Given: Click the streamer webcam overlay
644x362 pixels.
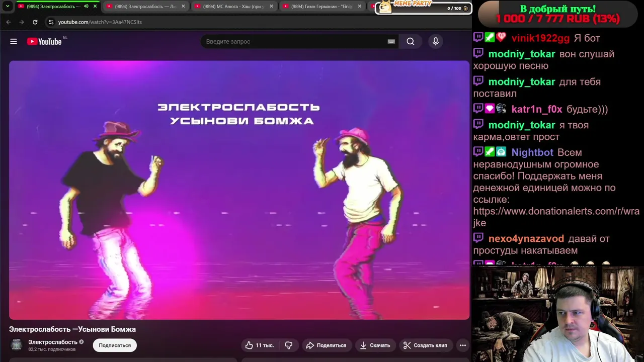Looking at the screenshot, I should 558,315.
